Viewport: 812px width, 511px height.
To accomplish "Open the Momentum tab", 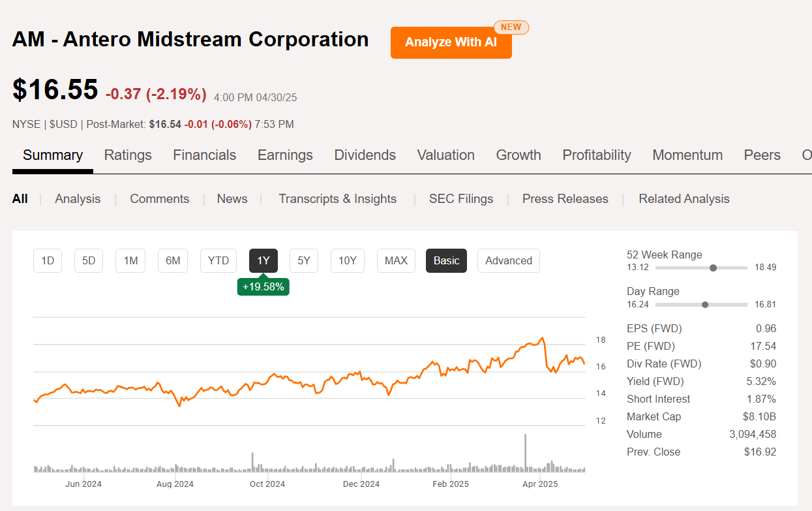I will click(x=687, y=155).
